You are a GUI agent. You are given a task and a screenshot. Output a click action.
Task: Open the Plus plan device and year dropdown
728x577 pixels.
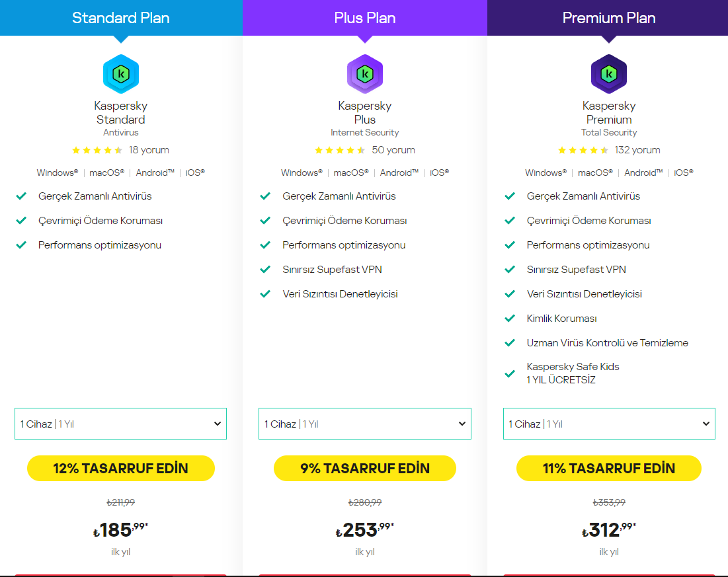pyautogui.click(x=365, y=424)
